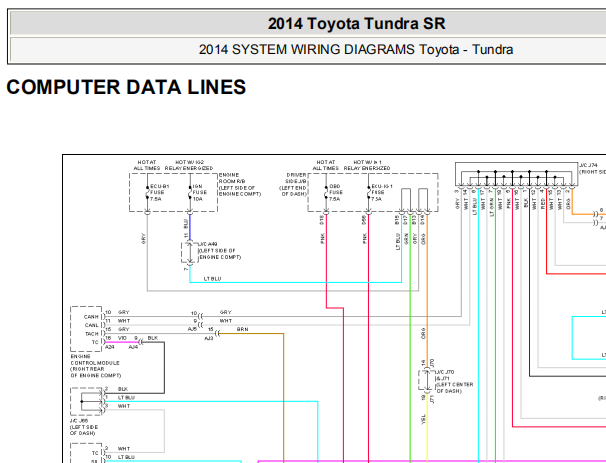Click the 'YEL' wire color label
The image size is (606, 463).
pyautogui.click(x=424, y=419)
